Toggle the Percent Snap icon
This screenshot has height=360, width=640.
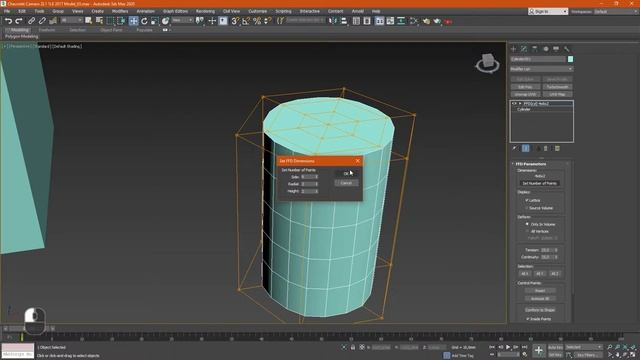point(257,21)
